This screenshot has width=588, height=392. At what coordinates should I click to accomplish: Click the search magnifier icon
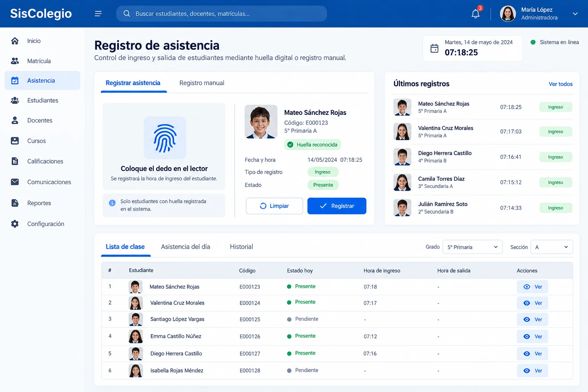(127, 14)
